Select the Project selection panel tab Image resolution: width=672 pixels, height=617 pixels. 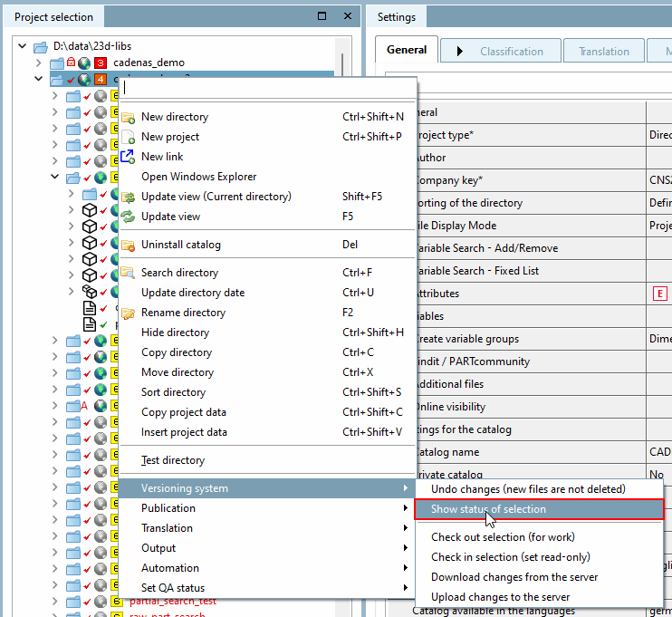point(53,17)
